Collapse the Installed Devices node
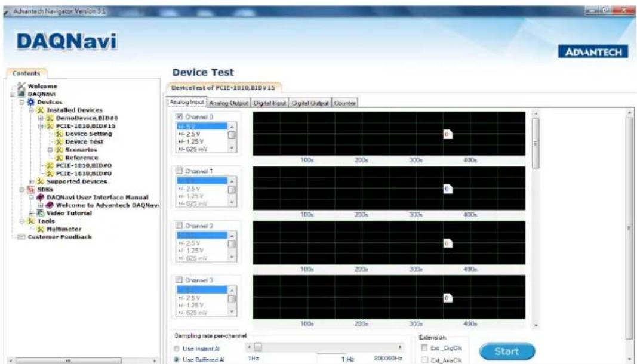 pos(31,110)
